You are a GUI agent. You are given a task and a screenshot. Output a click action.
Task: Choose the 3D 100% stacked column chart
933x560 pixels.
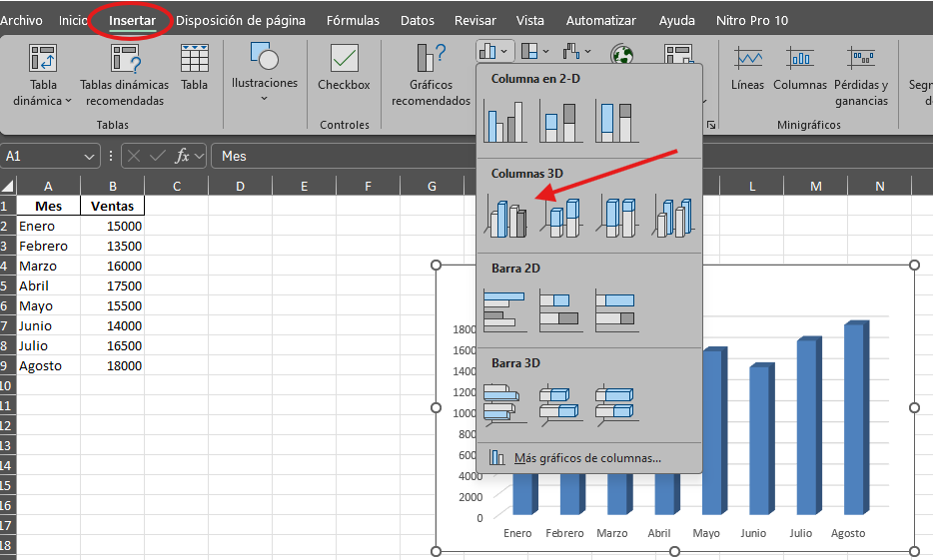617,217
